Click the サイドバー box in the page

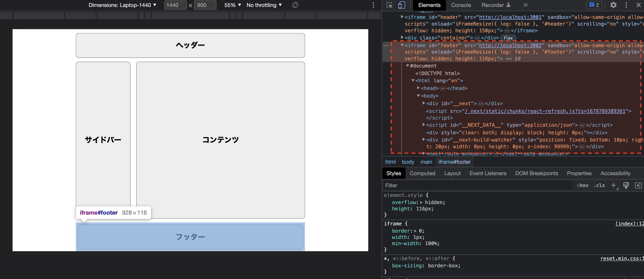coord(103,140)
